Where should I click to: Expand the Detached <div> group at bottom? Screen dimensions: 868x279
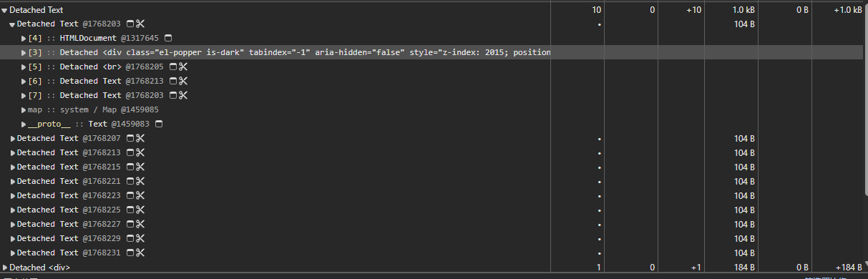point(5,267)
